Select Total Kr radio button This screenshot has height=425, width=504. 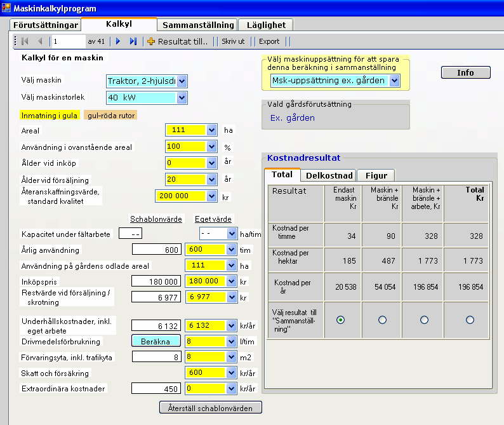pyautogui.click(x=470, y=320)
